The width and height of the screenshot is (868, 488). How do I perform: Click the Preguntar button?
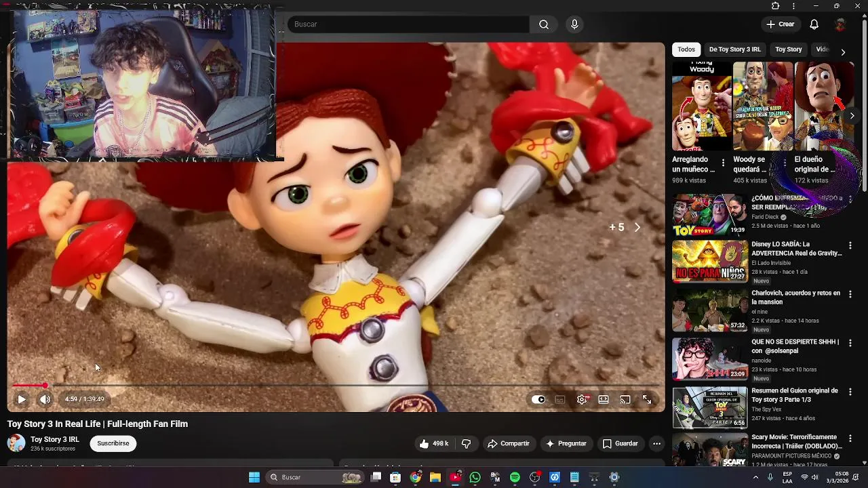[x=566, y=443]
